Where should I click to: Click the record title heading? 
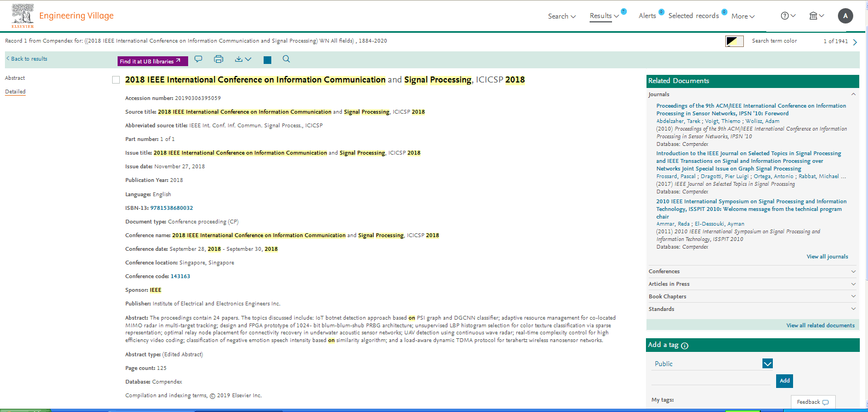tap(325, 80)
